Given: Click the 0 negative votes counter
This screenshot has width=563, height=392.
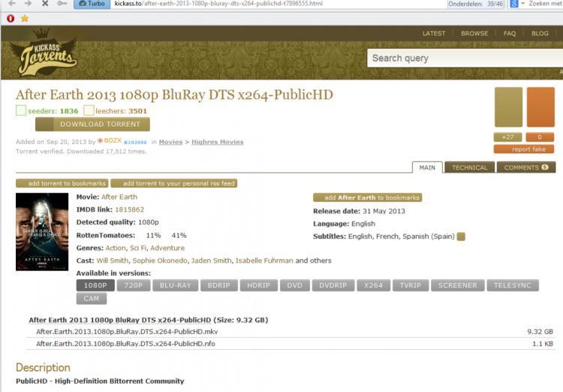Looking at the screenshot, I should coord(540,137).
